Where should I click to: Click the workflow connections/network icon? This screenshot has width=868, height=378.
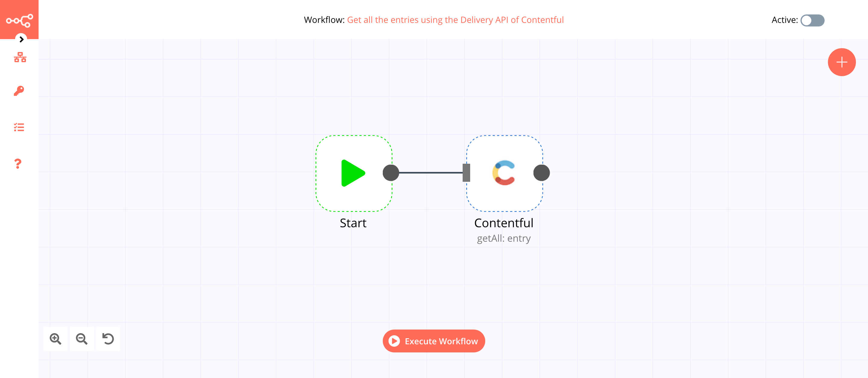(19, 57)
